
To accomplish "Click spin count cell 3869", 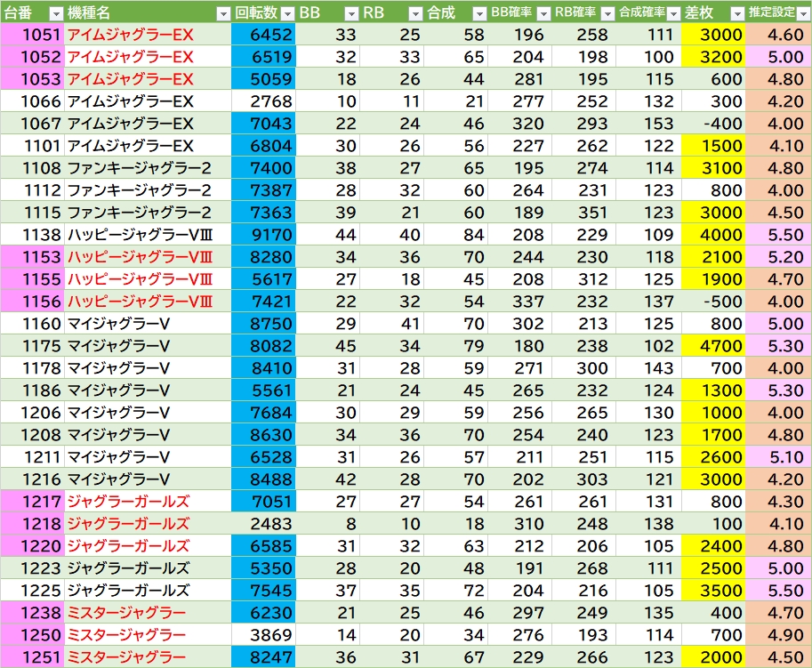I will click(x=263, y=636).
